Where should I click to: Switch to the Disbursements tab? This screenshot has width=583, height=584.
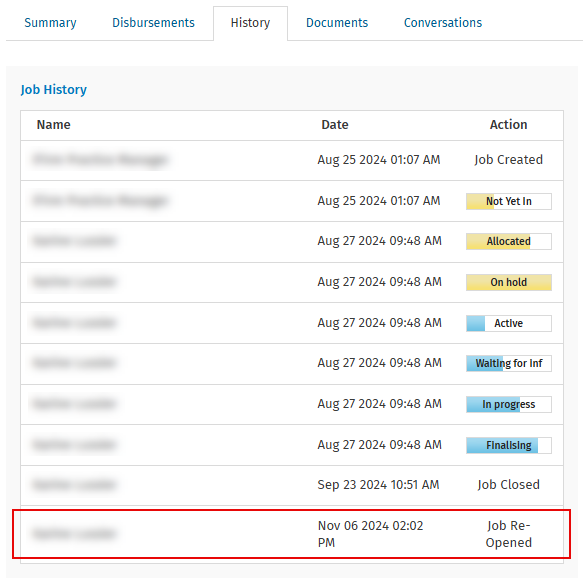[x=153, y=23]
